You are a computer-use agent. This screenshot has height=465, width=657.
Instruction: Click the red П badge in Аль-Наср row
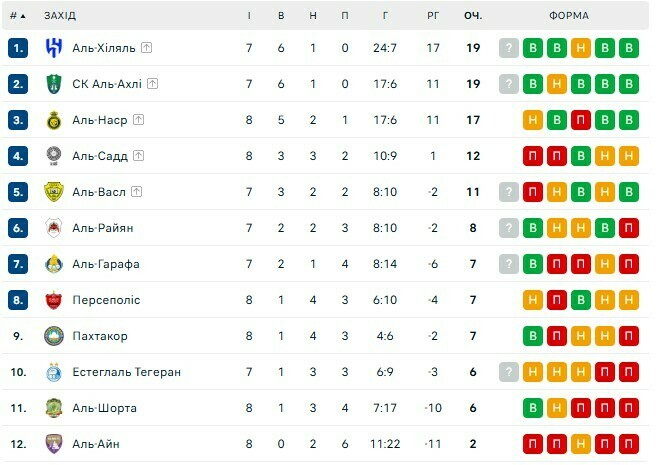coord(581,120)
